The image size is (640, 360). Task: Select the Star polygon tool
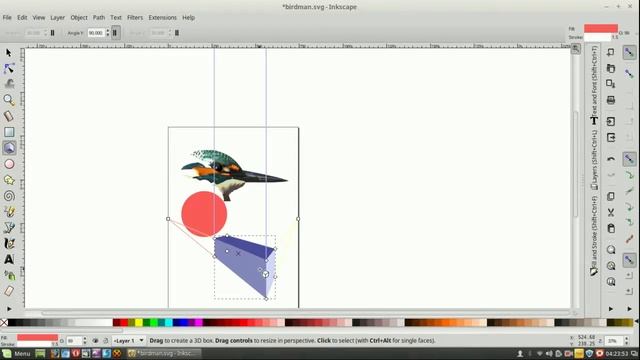tap(9, 180)
